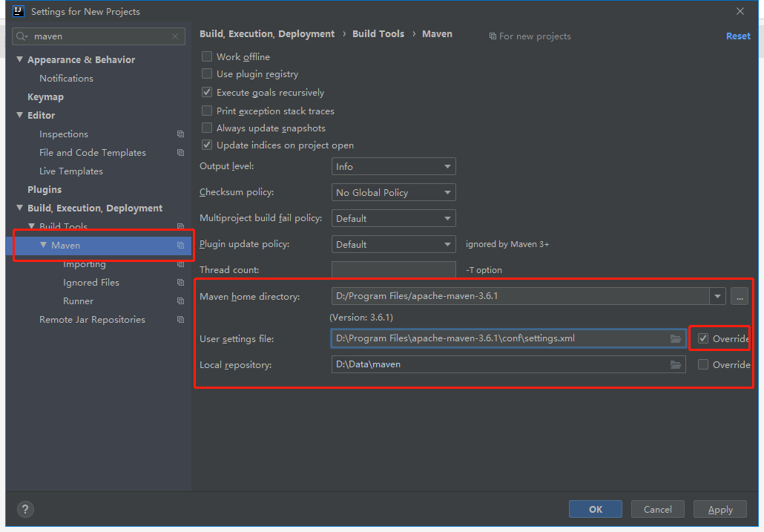The image size is (764, 532).
Task: Collapse the Appearance & Behavior tree node
Action: coord(19,59)
